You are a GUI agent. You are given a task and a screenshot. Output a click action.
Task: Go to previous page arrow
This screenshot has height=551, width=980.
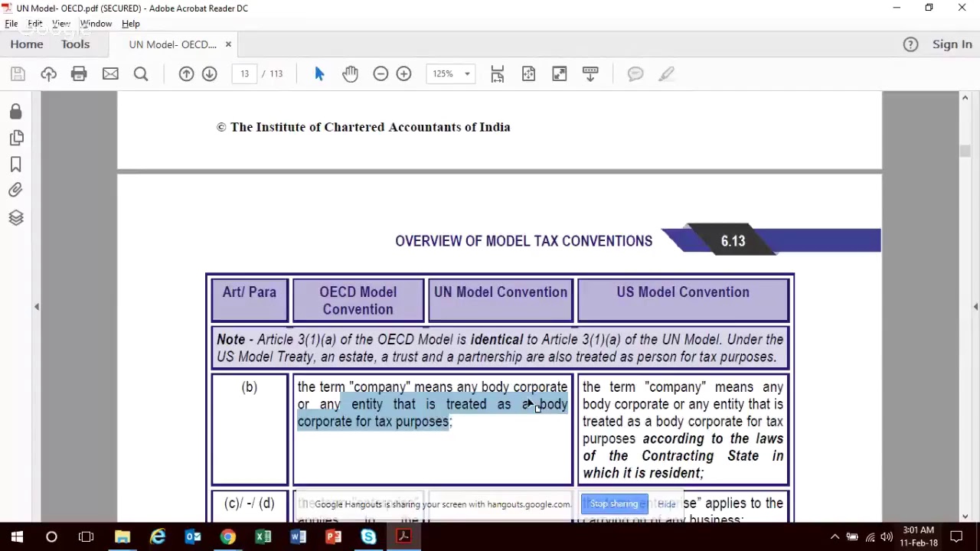[186, 73]
